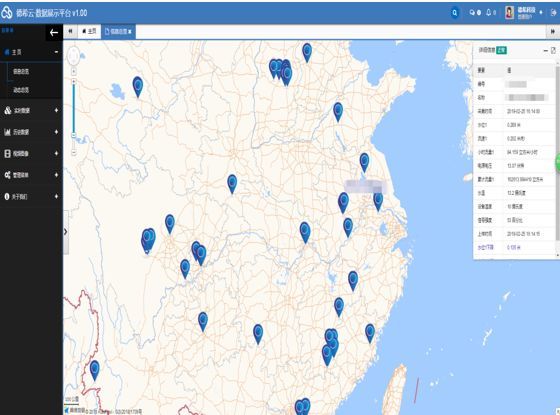Screen dimensions: 560x415
Task: Expand the 视频图像 sidebar menu plus
Action: pos(56,153)
